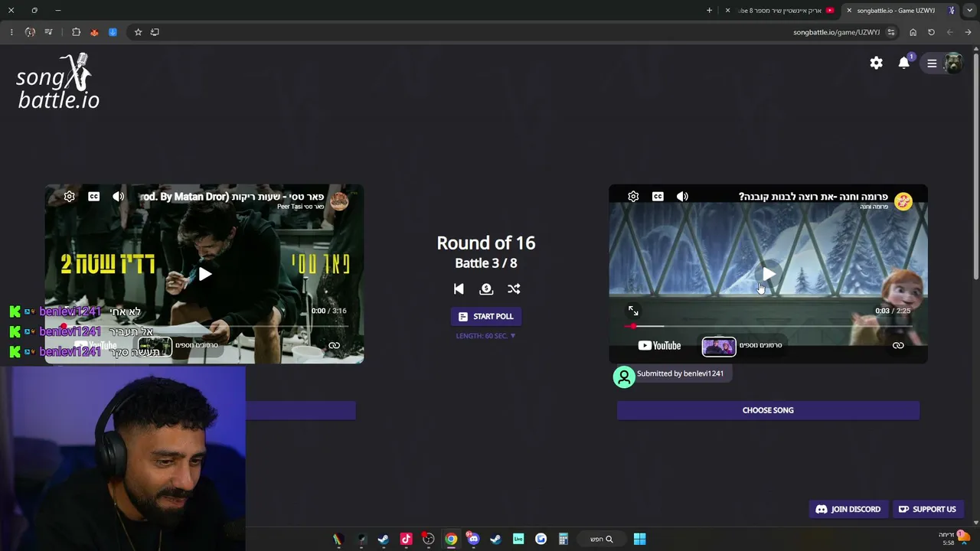Open the MetaMask fox extension

tap(94, 32)
